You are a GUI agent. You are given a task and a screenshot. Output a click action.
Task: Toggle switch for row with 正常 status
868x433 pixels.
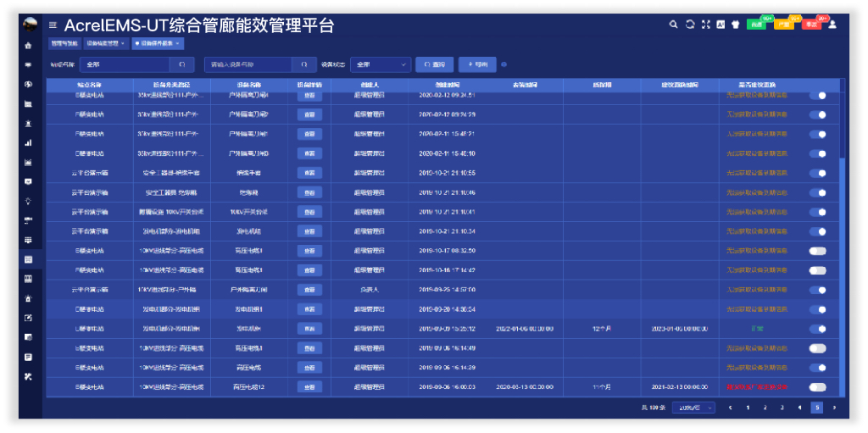coord(818,329)
